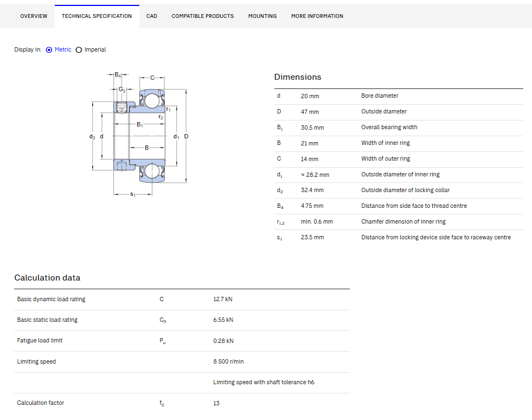Click the 'Calculation factor' label

[x=40, y=403]
